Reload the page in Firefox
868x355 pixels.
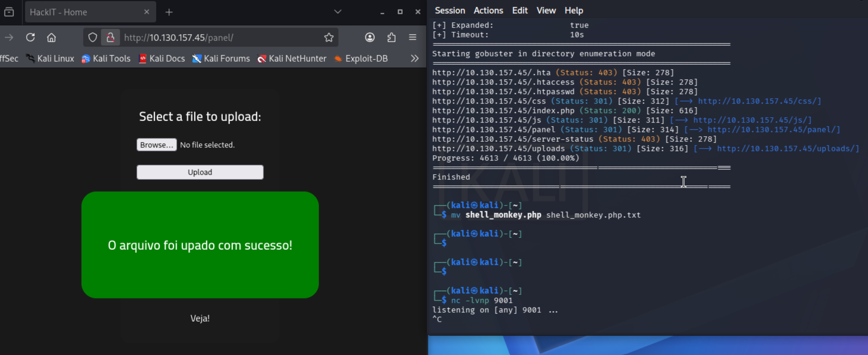(x=30, y=37)
